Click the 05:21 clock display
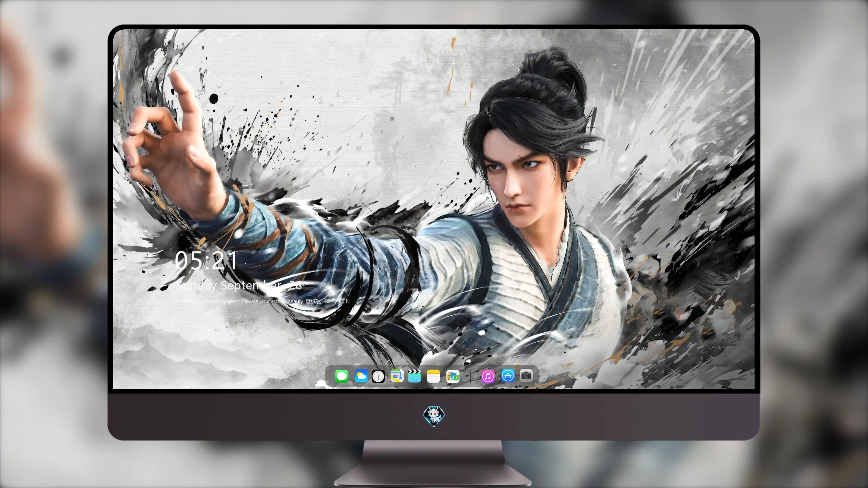The width and height of the screenshot is (868, 488). point(206,260)
